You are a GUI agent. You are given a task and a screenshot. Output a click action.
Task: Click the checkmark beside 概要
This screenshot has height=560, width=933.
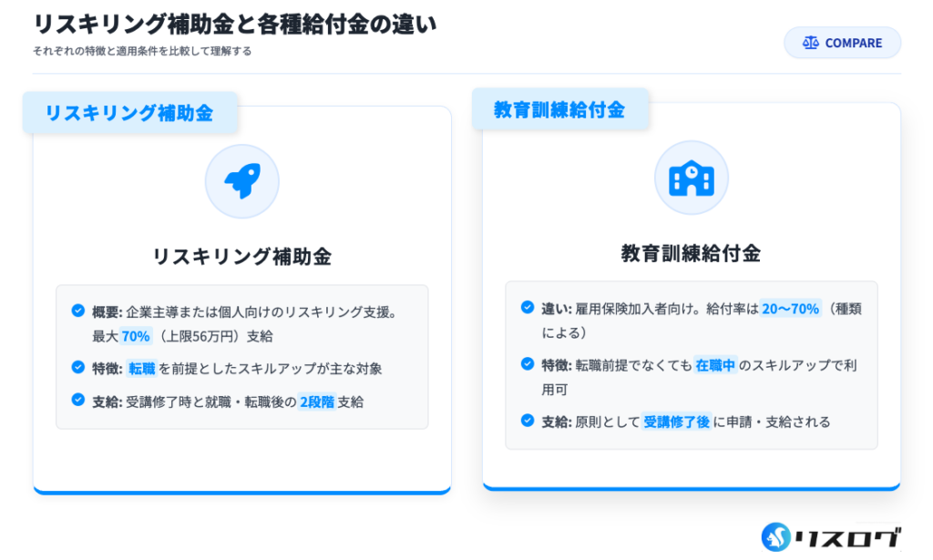coord(78,311)
